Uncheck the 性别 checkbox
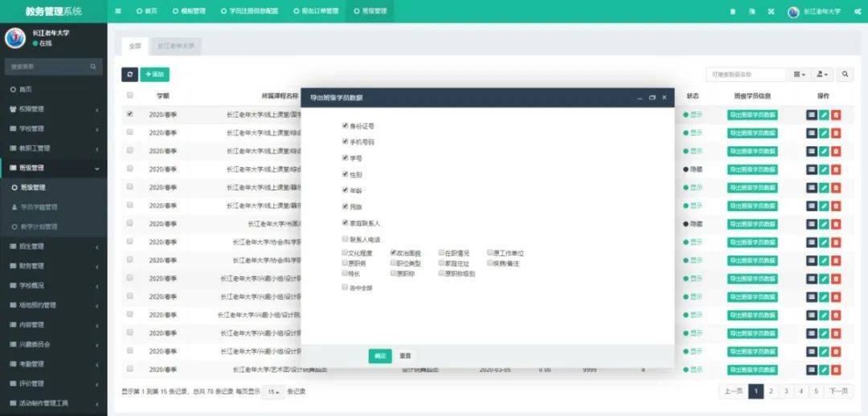 (x=346, y=174)
